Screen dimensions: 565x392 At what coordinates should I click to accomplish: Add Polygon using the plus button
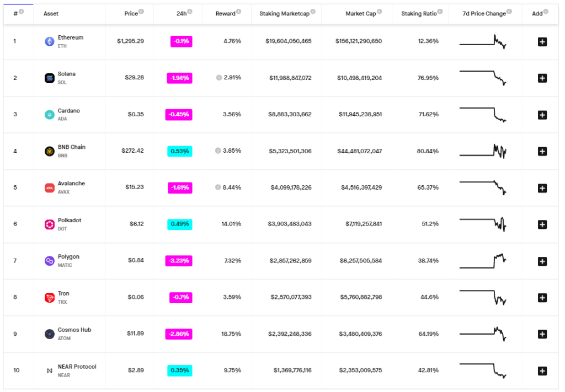tap(542, 261)
